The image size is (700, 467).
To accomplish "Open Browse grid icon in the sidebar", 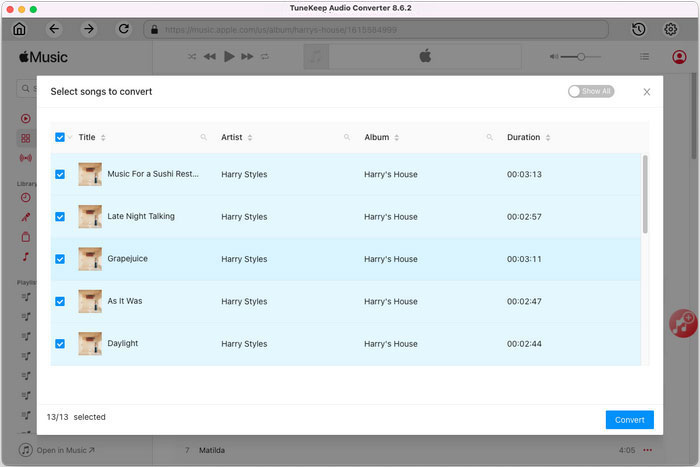I will [26, 138].
